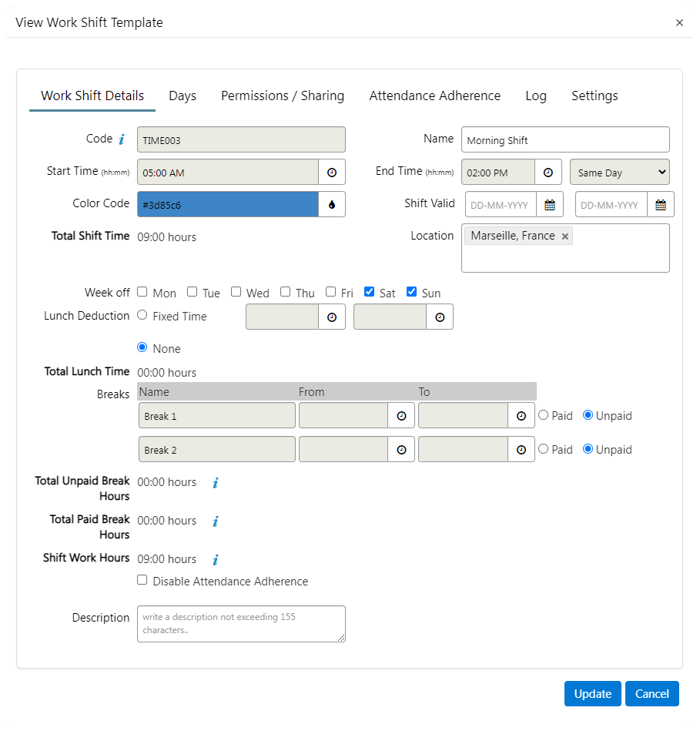This screenshot has width=700, height=731.
Task: Click the Cancel button
Action: [651, 693]
